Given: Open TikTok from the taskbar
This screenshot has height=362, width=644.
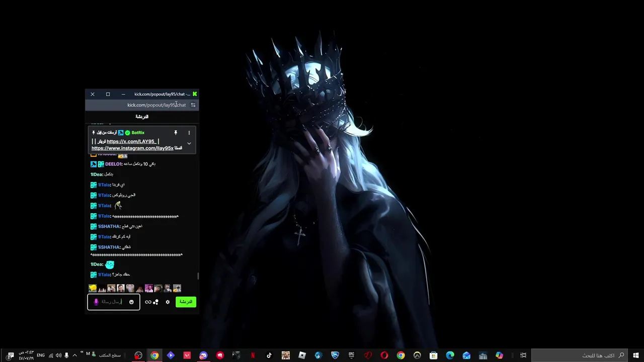Looking at the screenshot, I should [269, 355].
